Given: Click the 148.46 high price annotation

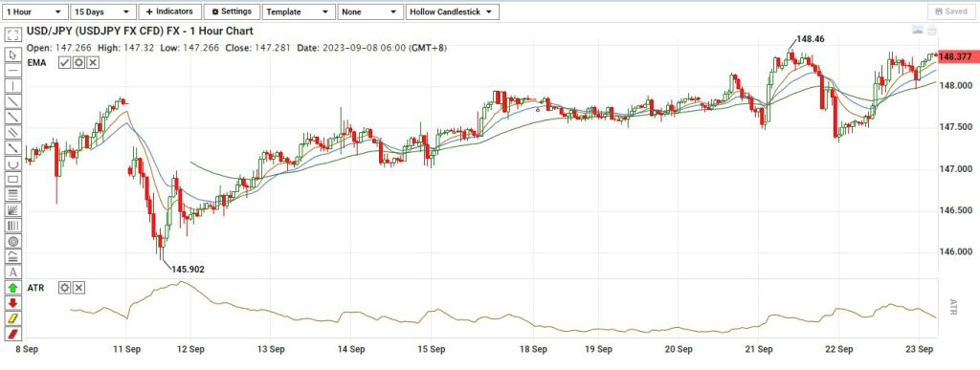Looking at the screenshot, I should point(811,38).
